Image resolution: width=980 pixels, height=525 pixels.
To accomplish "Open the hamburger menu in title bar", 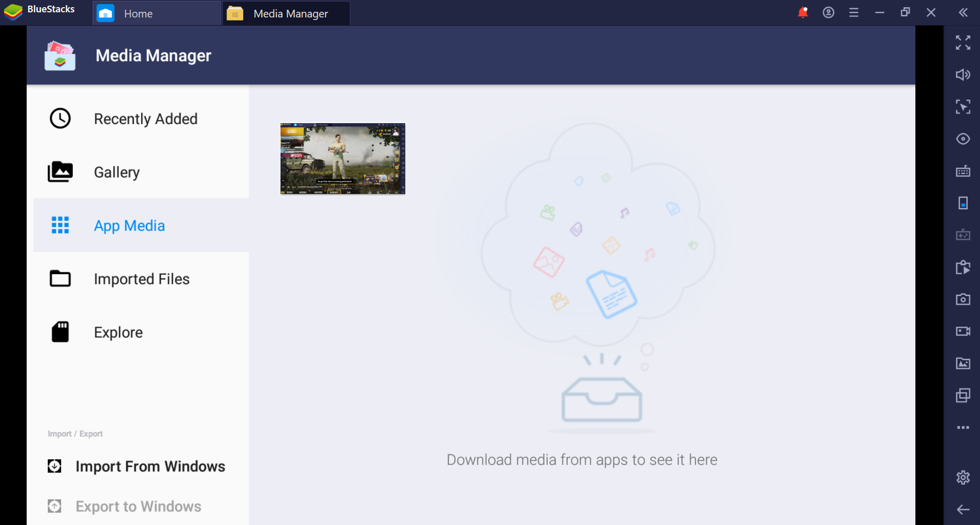I will click(854, 12).
